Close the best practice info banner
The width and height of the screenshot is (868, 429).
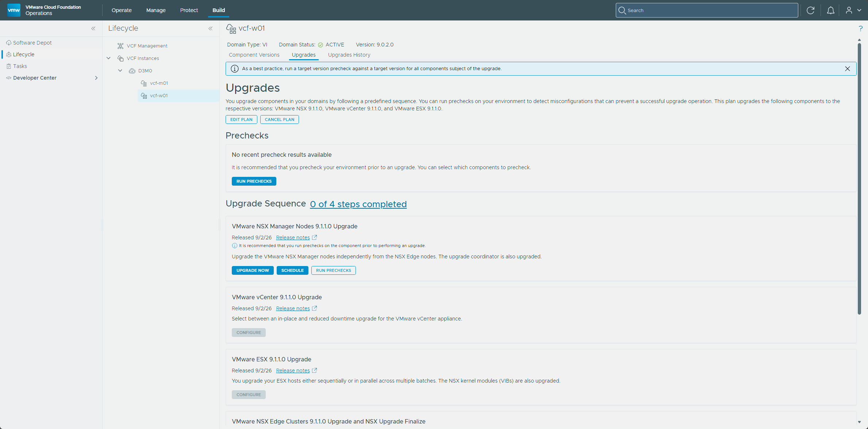coord(847,69)
